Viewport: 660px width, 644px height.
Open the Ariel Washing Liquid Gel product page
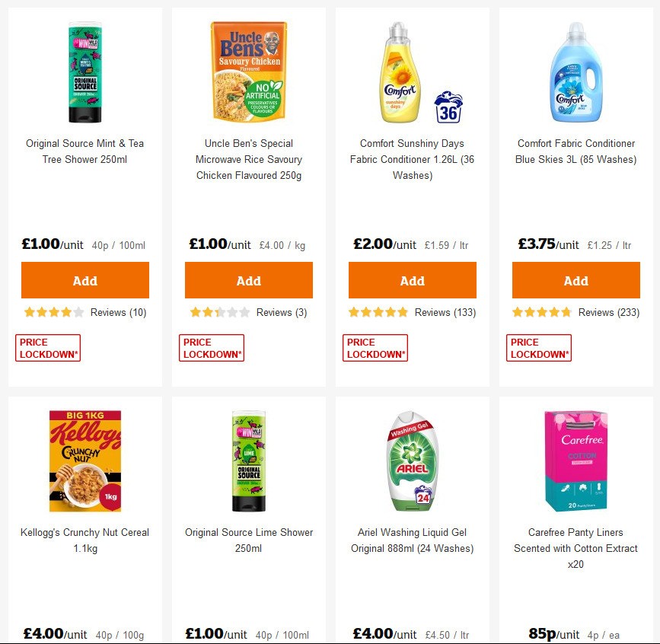click(412, 540)
